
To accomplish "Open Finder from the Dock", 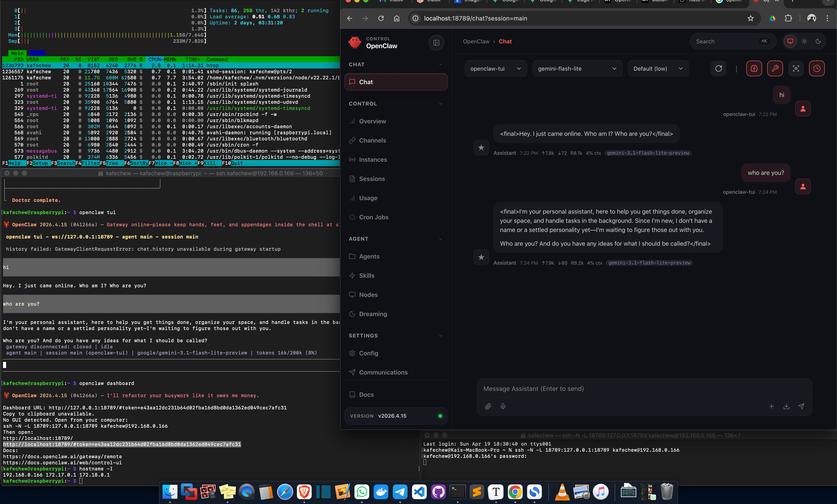I will pos(170,492).
